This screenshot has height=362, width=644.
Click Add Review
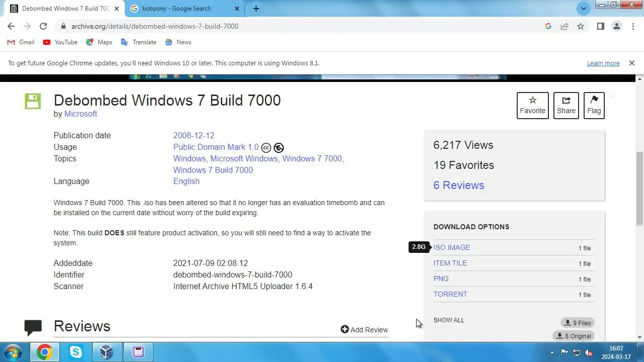364,330
